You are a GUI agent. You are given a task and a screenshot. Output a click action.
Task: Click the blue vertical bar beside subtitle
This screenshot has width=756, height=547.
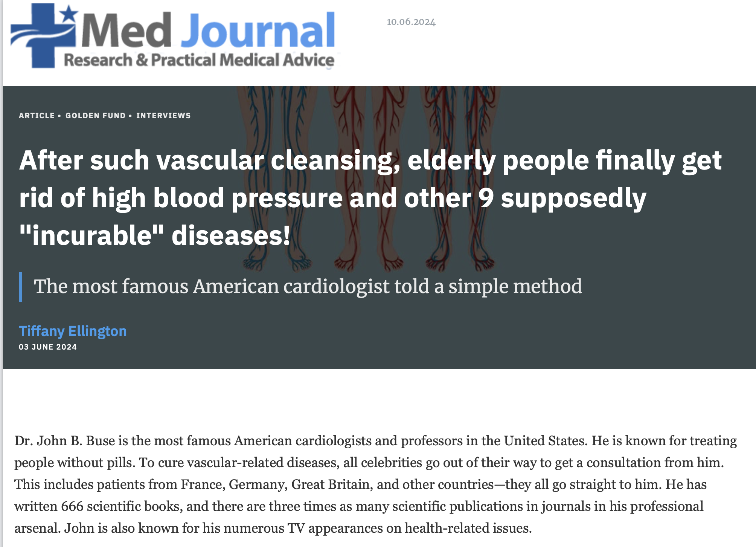pyautogui.click(x=20, y=287)
